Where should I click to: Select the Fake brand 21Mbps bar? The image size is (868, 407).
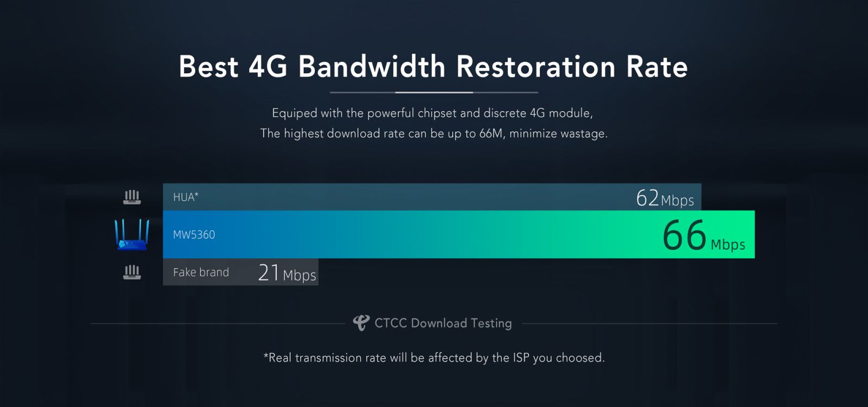[x=240, y=272]
